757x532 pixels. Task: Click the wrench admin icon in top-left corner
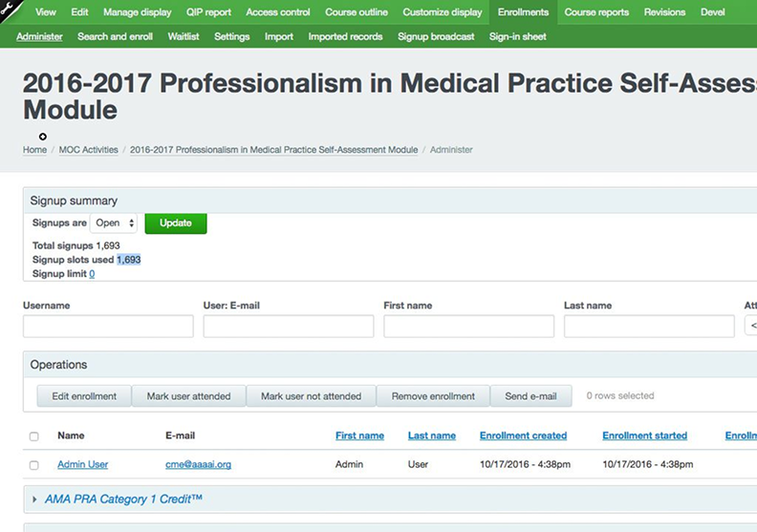click(x=11, y=11)
